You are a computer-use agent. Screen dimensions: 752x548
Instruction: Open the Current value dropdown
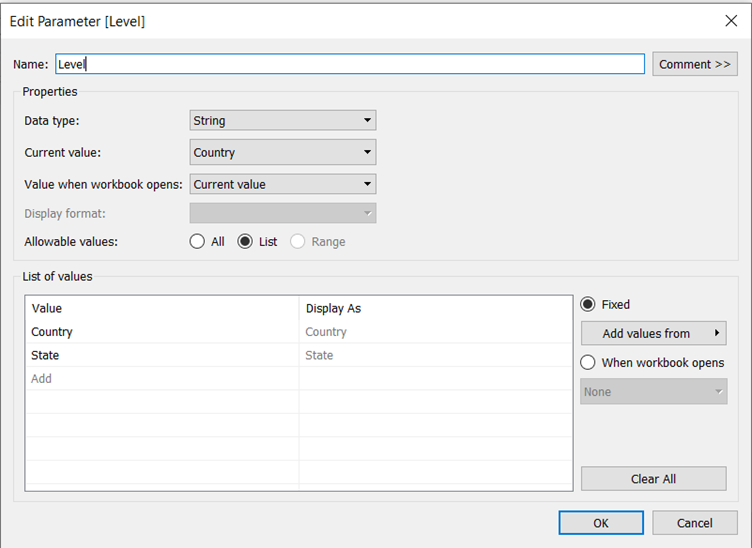[x=283, y=153]
